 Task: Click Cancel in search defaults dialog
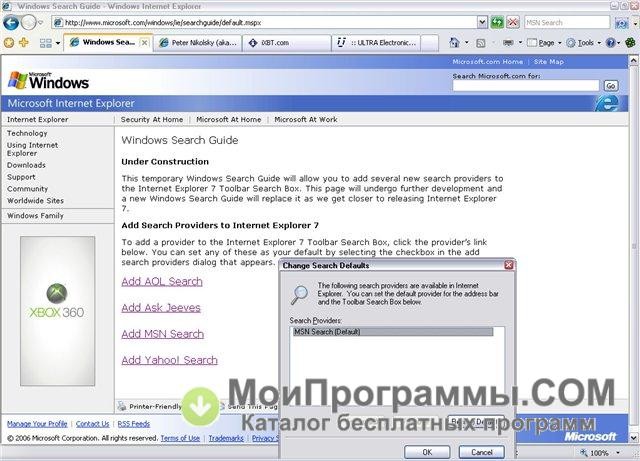(x=482, y=452)
